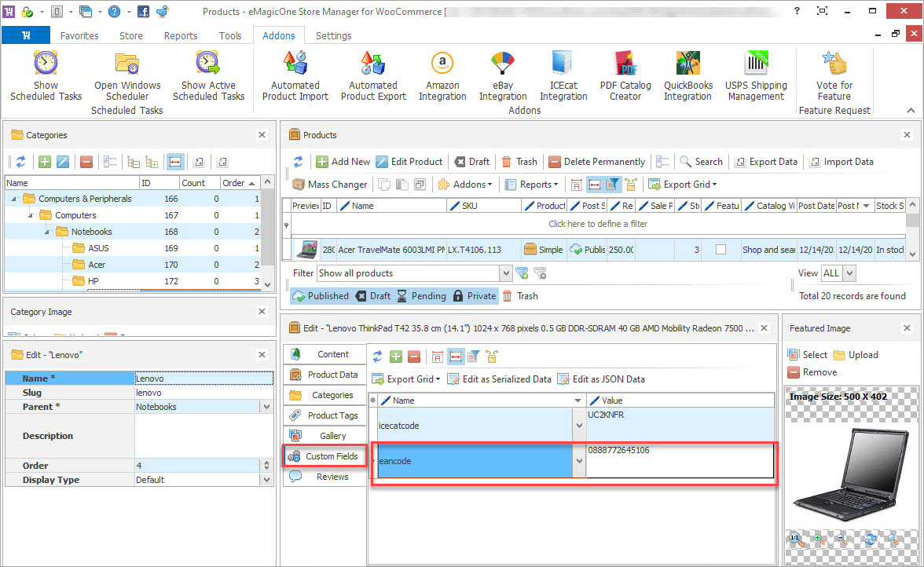Open Display Type Default dropdown

click(x=267, y=480)
